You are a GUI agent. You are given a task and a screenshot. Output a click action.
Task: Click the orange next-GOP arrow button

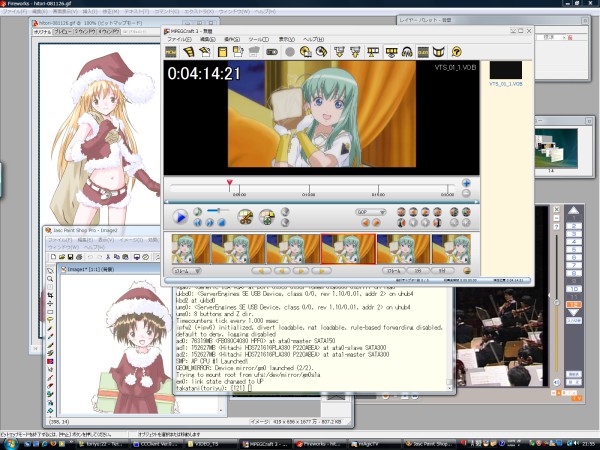tap(376, 222)
